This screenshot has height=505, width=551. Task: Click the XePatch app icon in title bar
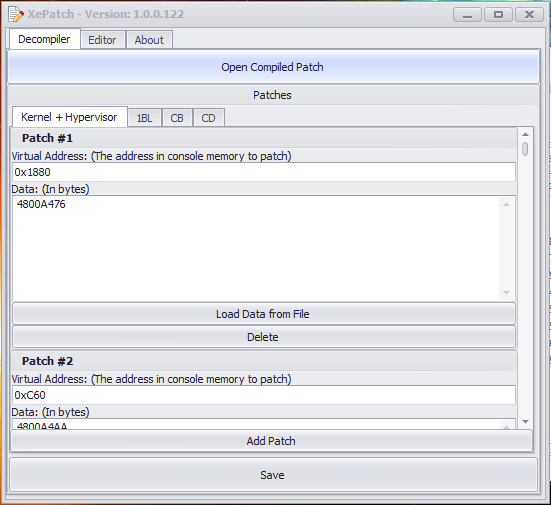[x=16, y=14]
